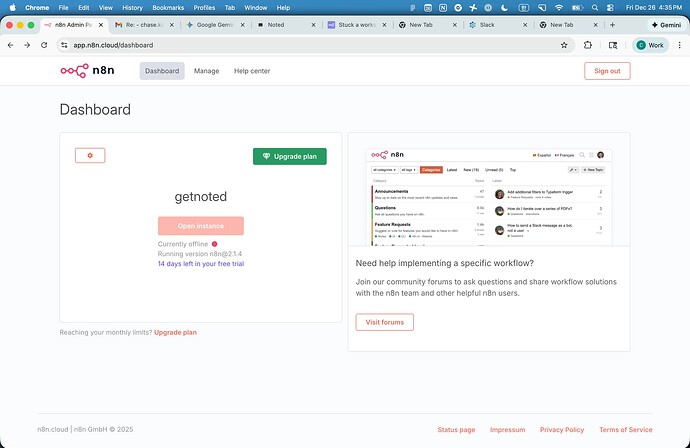Screen dimensions: 690x448
Task: Click the Open instance button
Action: click(201, 226)
